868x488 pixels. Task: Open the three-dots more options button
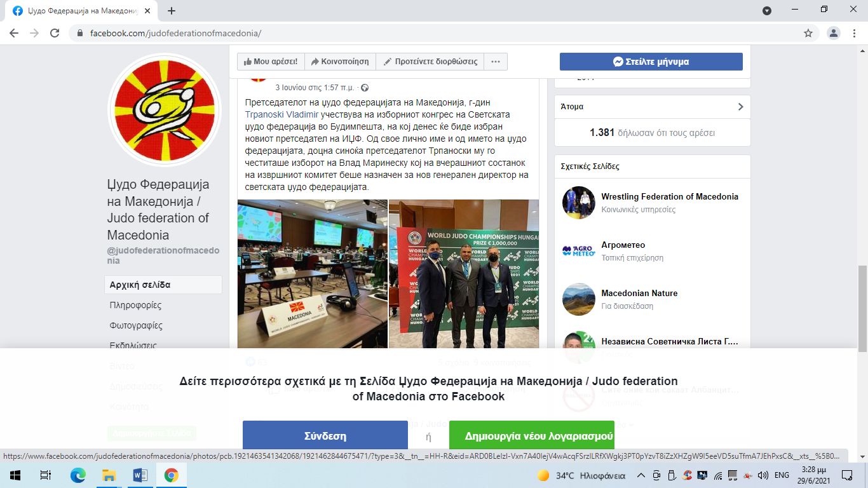pos(496,62)
